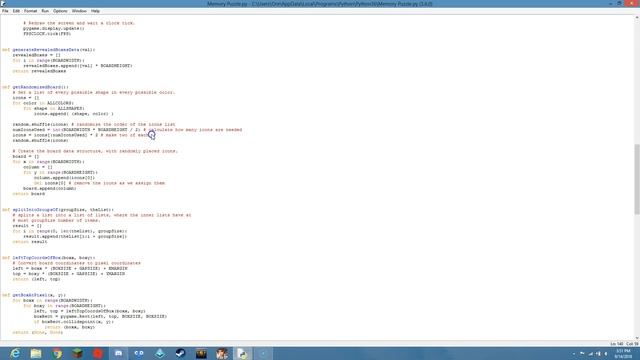Click the blue triangle app icon in taskbar
Image resolution: width=640 pixels, height=360 pixels.
(160, 353)
